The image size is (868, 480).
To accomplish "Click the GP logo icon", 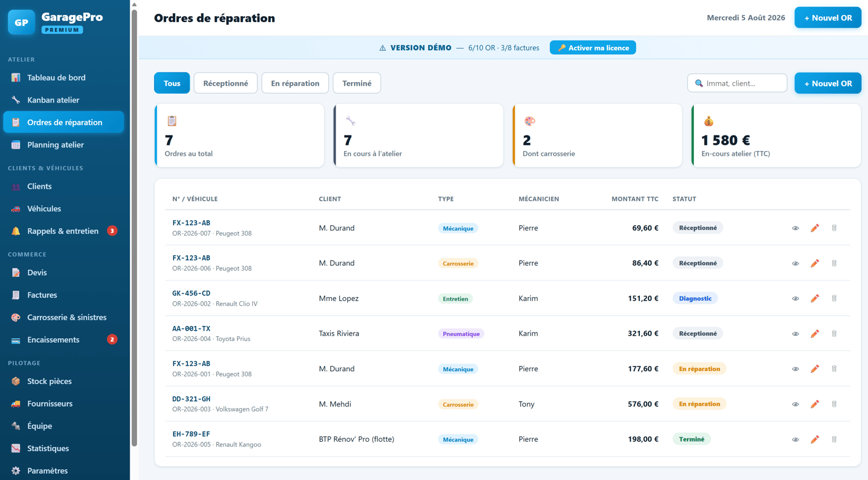I will coord(21,23).
